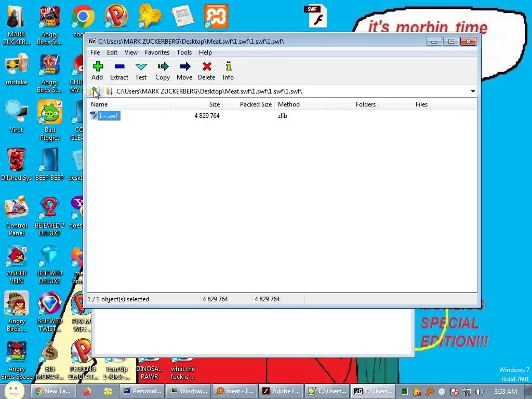Open the Bad Piggies desktop shortcut
This screenshot has height=399, width=532.
point(49,120)
